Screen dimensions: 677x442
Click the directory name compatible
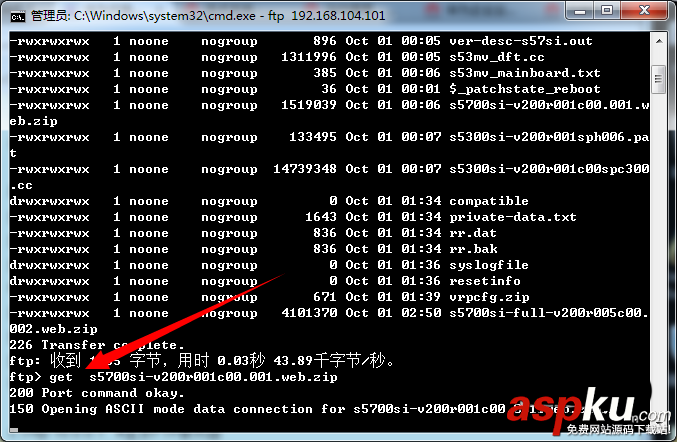(x=489, y=201)
